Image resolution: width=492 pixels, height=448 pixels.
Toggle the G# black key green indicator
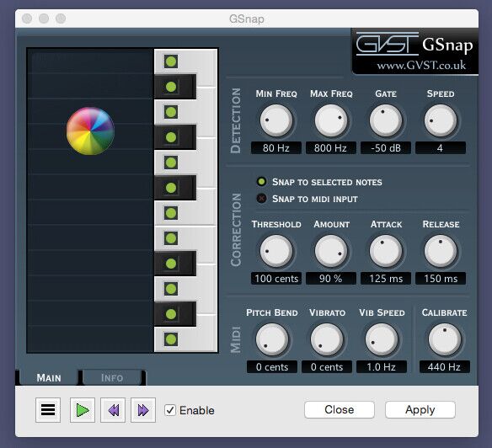171,137
